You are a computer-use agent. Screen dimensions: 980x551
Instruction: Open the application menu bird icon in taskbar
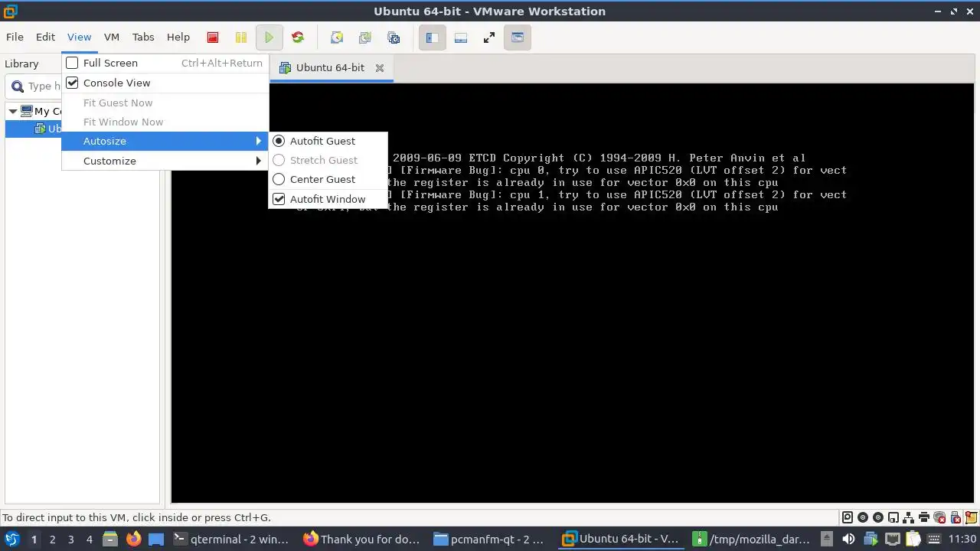click(12, 539)
